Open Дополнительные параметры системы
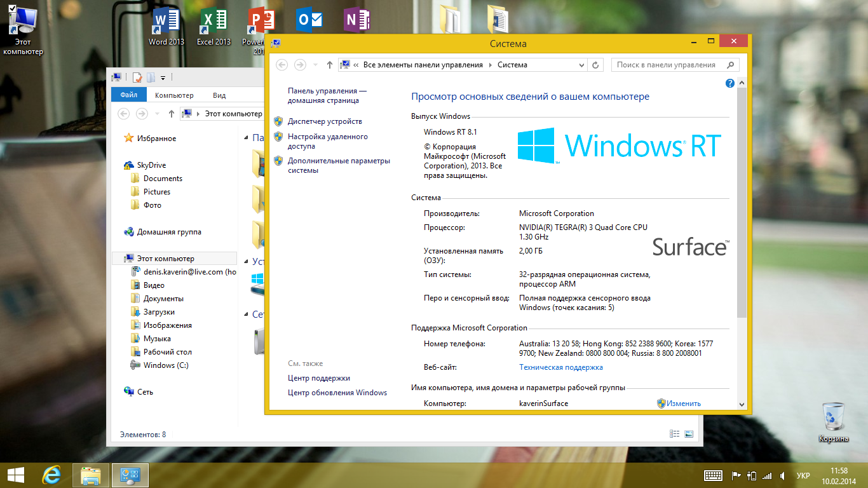 [x=339, y=166]
